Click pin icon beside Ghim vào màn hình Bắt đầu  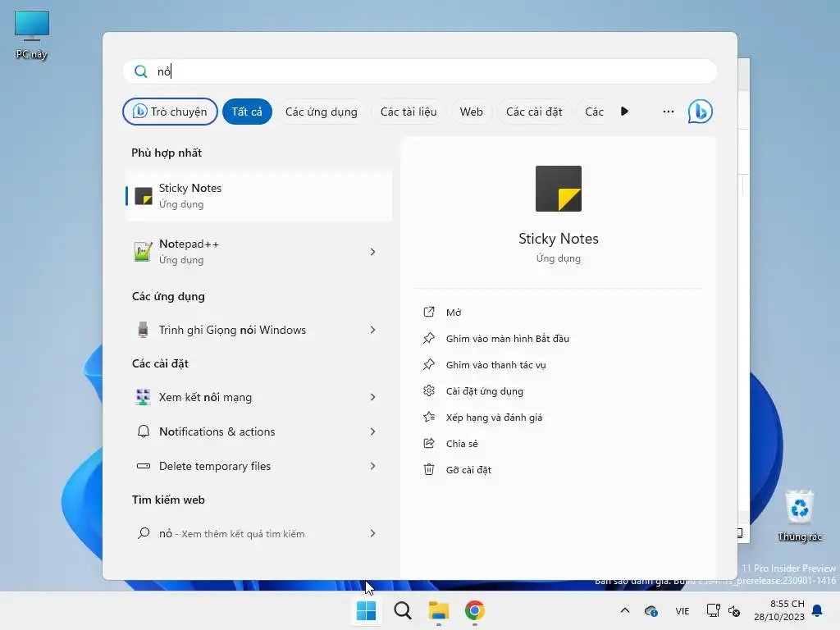coord(428,338)
